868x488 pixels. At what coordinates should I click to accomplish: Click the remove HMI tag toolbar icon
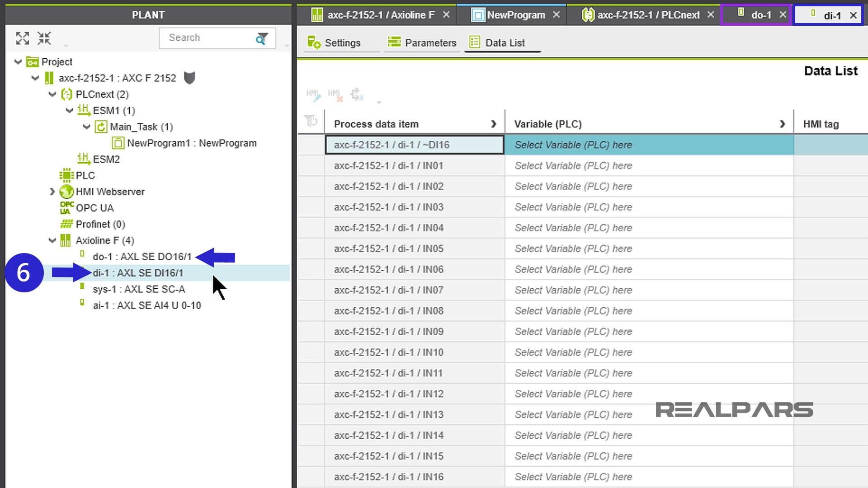point(335,94)
